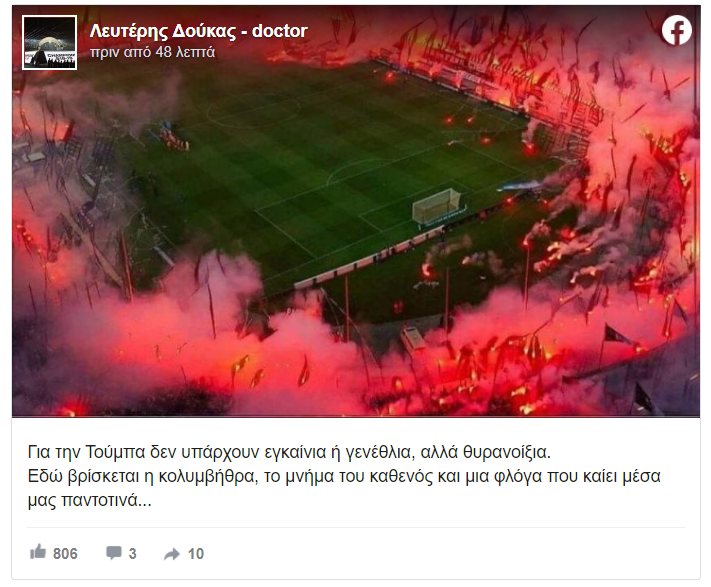Click the post line starting Εδώ βρίσκεται
The image size is (711, 587).
pyautogui.click(x=344, y=476)
